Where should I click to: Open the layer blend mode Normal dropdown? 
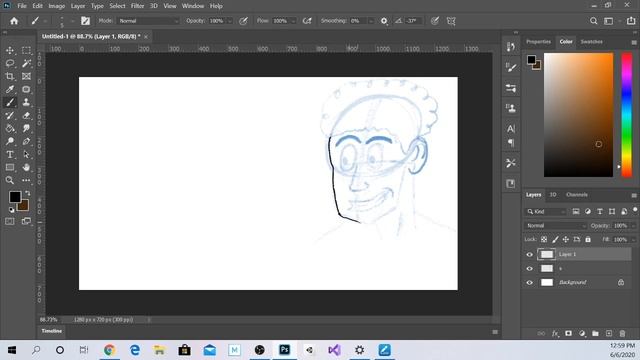[x=555, y=226]
